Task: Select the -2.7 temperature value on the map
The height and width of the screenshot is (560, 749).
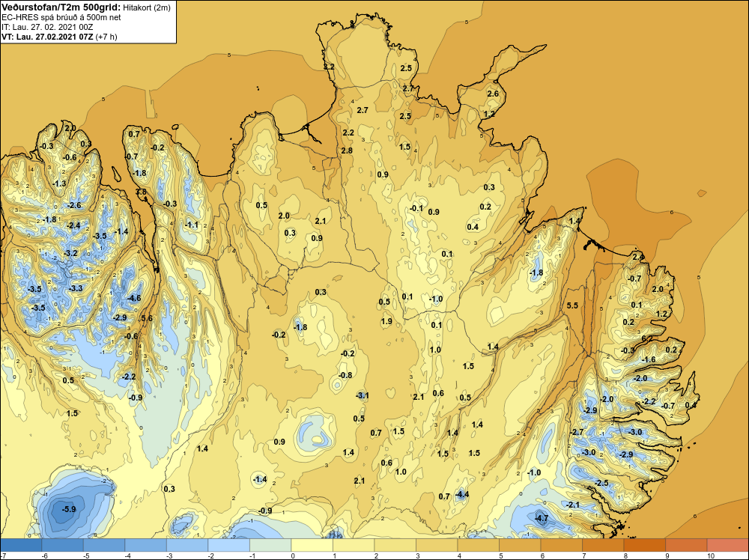Action: click(577, 432)
